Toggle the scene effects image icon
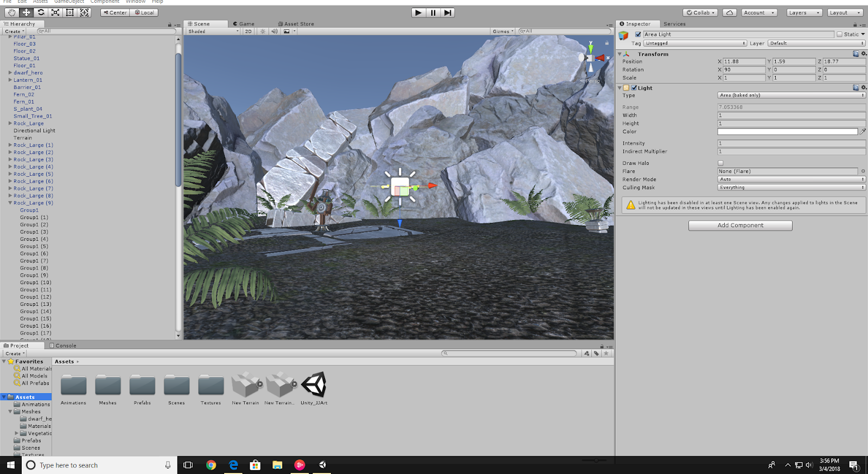 click(286, 31)
